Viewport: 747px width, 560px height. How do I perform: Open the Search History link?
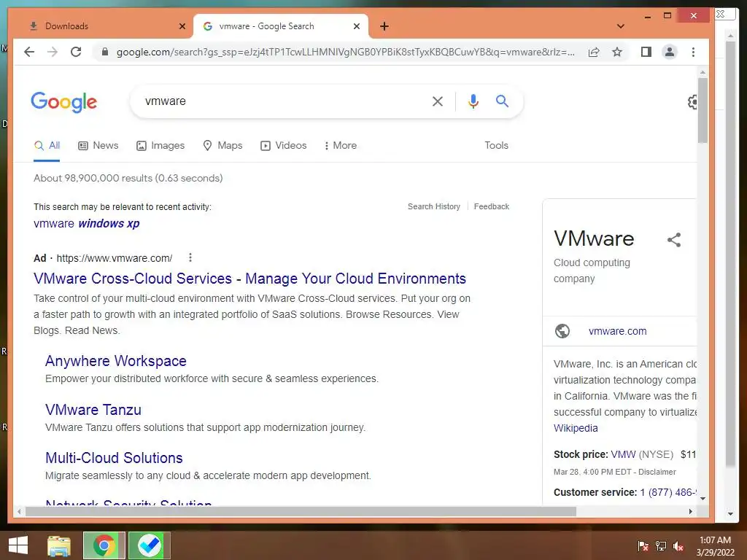point(434,206)
